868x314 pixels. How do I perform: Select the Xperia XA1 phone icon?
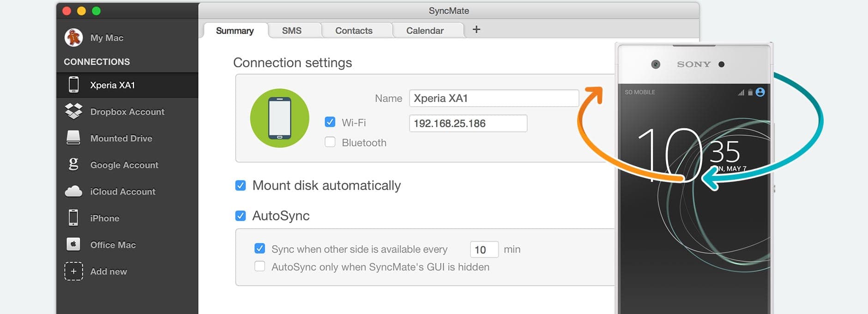(73, 85)
